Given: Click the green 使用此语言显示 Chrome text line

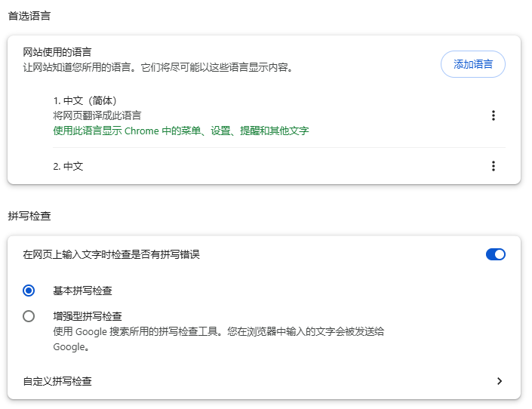Looking at the screenshot, I should [x=181, y=131].
